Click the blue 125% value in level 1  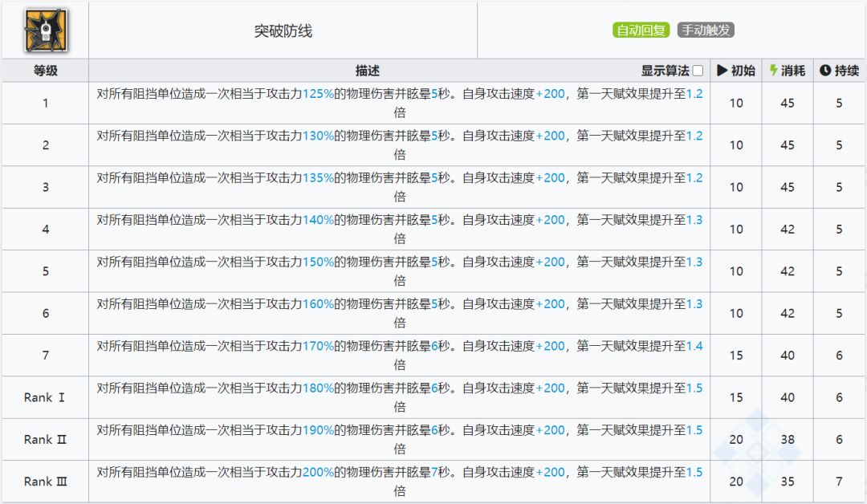tap(318, 94)
